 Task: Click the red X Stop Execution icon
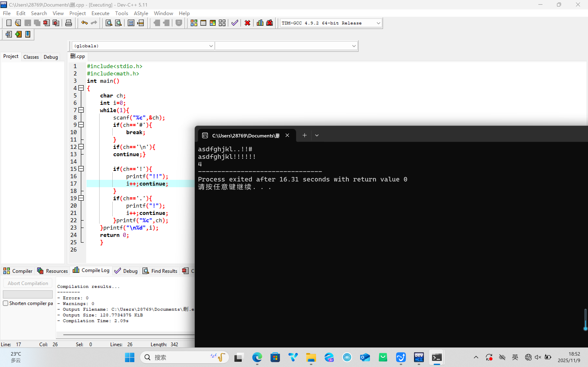pos(247,23)
